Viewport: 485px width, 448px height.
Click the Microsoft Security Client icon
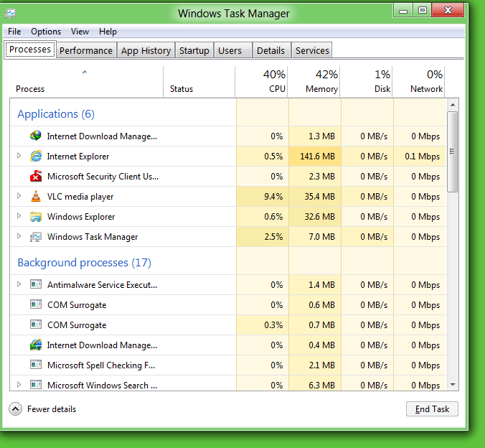[36, 176]
